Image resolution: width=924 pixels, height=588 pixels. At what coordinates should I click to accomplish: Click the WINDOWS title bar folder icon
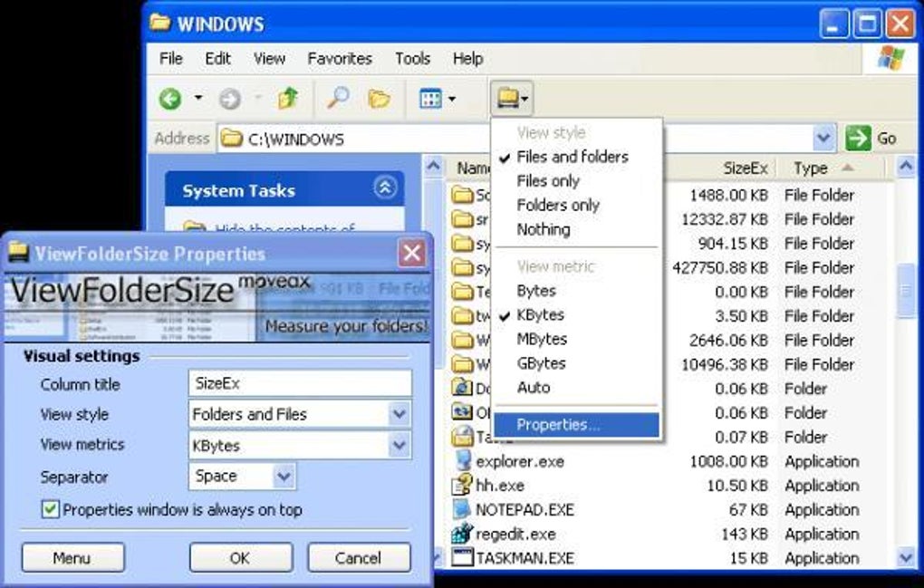160,23
